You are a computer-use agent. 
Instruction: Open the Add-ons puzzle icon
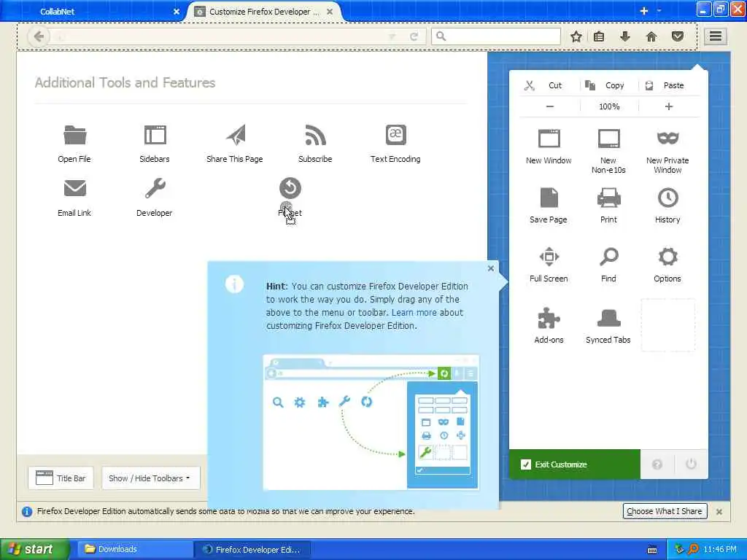point(549,318)
